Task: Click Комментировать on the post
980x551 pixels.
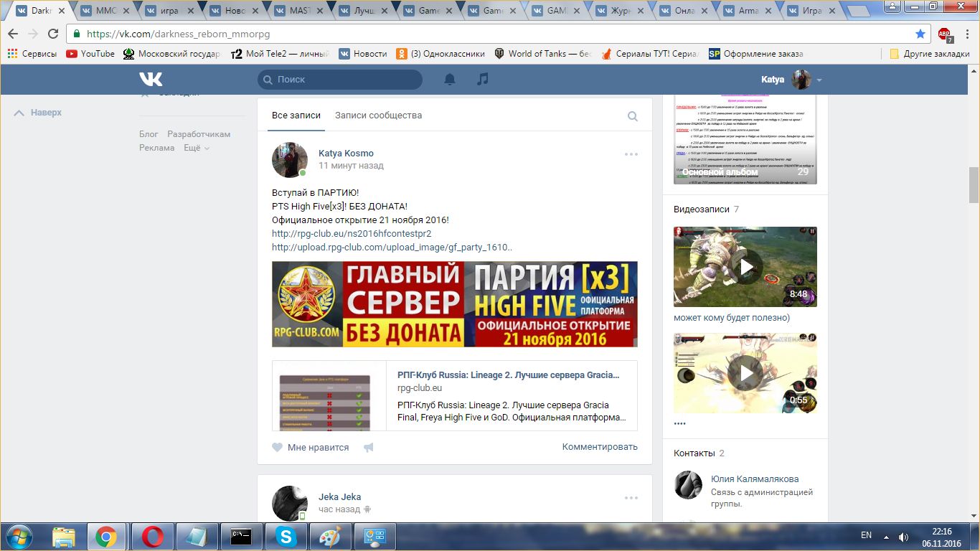Action: 600,447
